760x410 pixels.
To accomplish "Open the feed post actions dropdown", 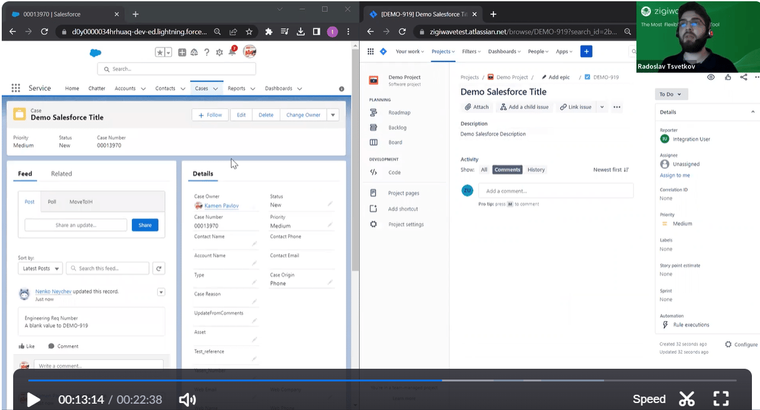I will point(161,292).
